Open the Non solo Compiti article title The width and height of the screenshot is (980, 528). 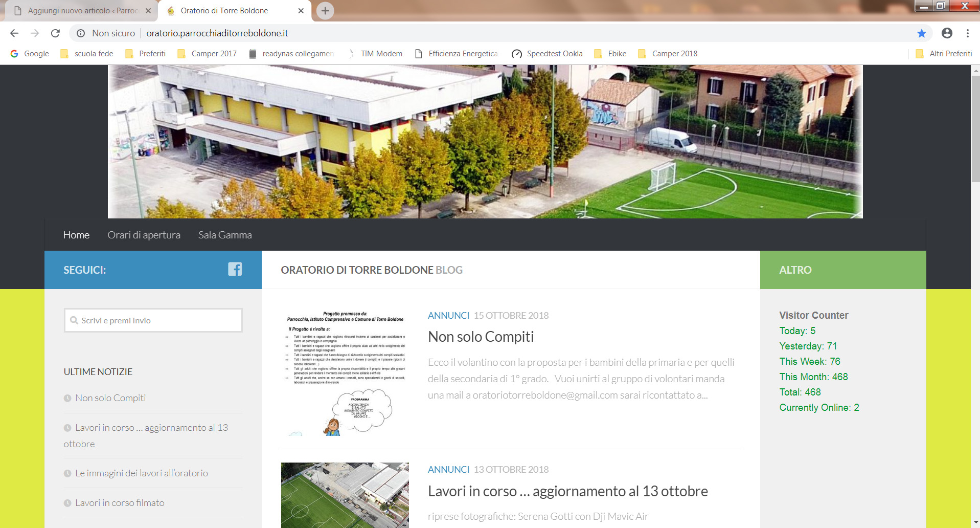point(481,337)
